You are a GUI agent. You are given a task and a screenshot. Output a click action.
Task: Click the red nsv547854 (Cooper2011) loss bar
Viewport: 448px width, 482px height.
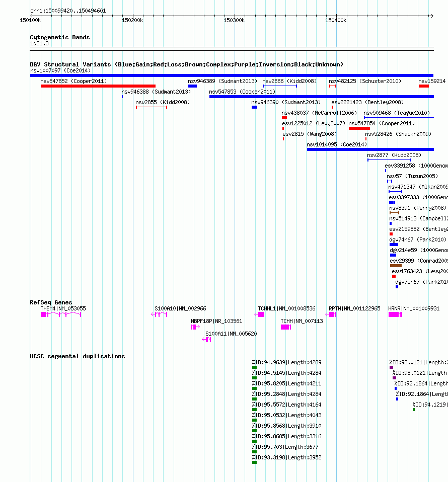click(x=359, y=128)
